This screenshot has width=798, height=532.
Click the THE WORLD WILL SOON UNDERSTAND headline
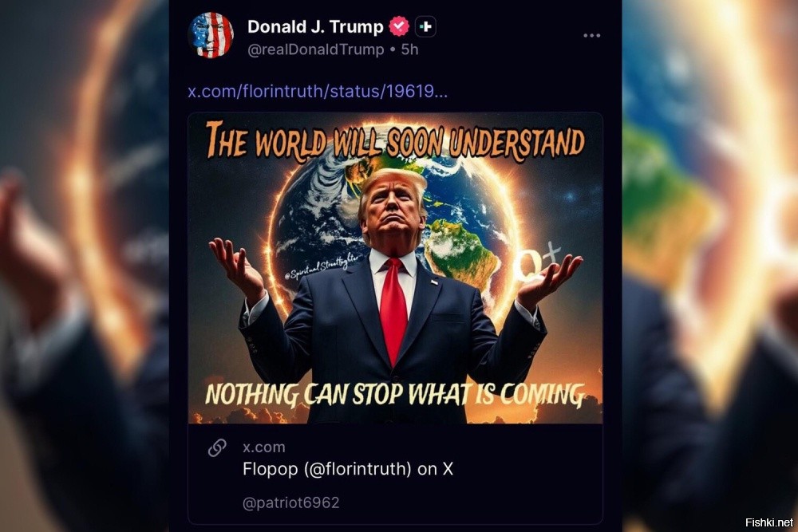pos(396,140)
